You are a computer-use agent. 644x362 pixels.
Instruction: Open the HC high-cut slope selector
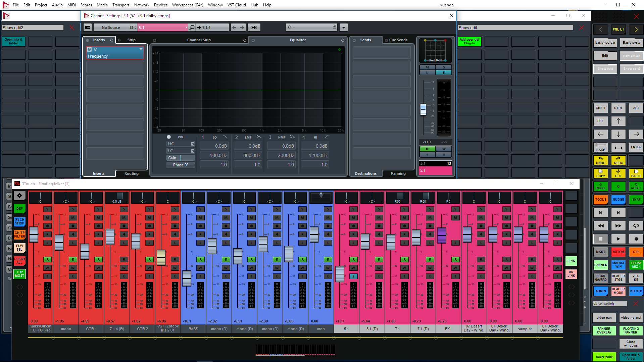[x=193, y=144]
